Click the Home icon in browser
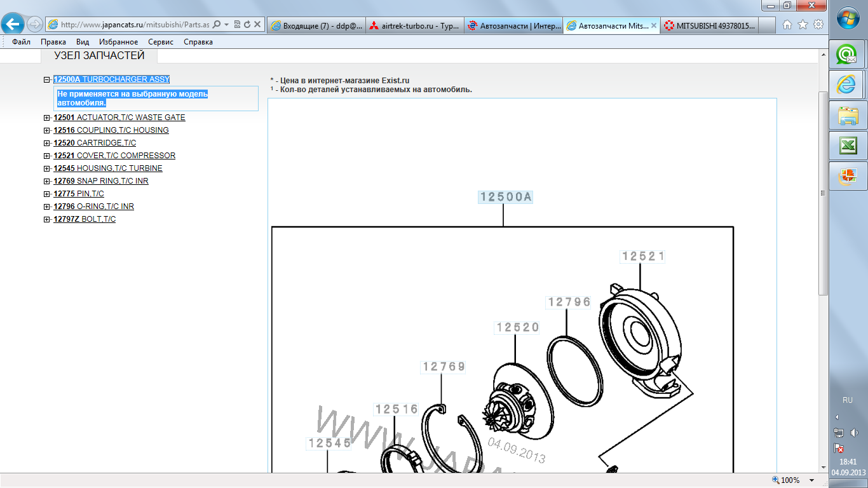Image resolution: width=868 pixels, height=488 pixels. pos(787,25)
